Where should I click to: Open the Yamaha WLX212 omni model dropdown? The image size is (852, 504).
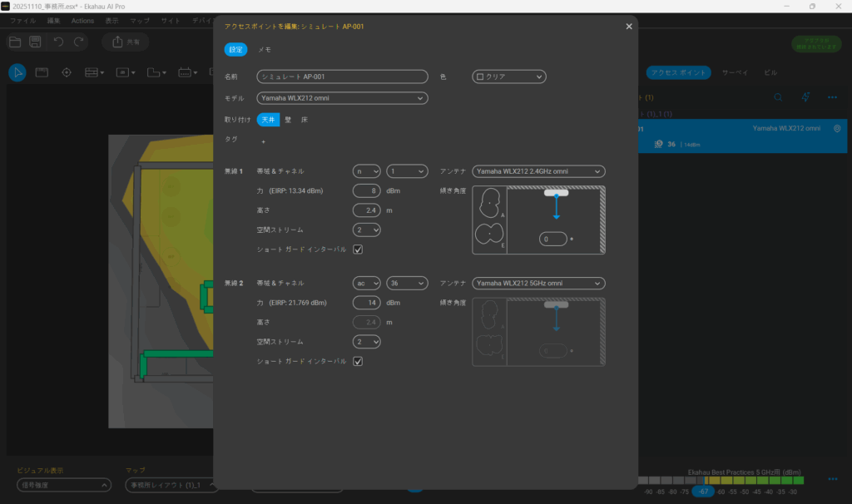(342, 98)
